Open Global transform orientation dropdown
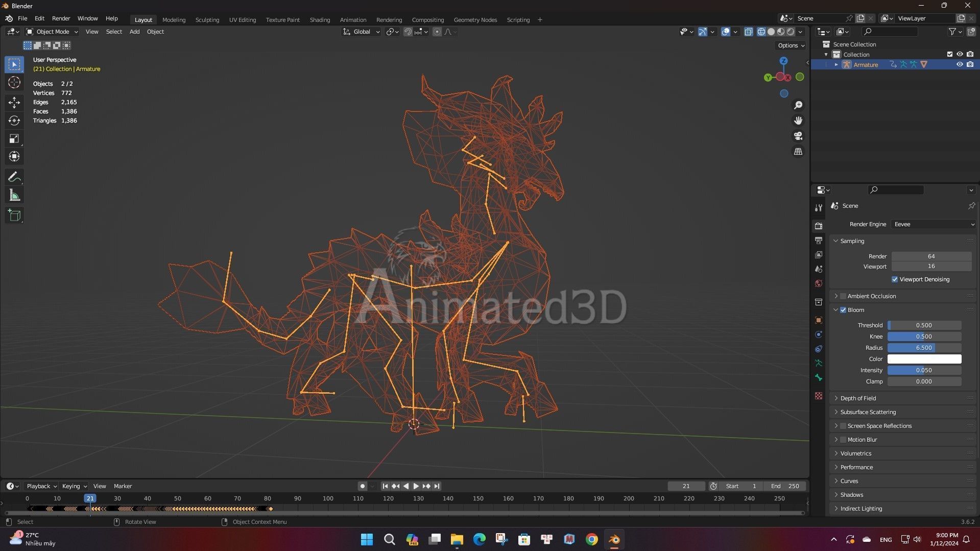The image size is (980, 551). pos(362,32)
